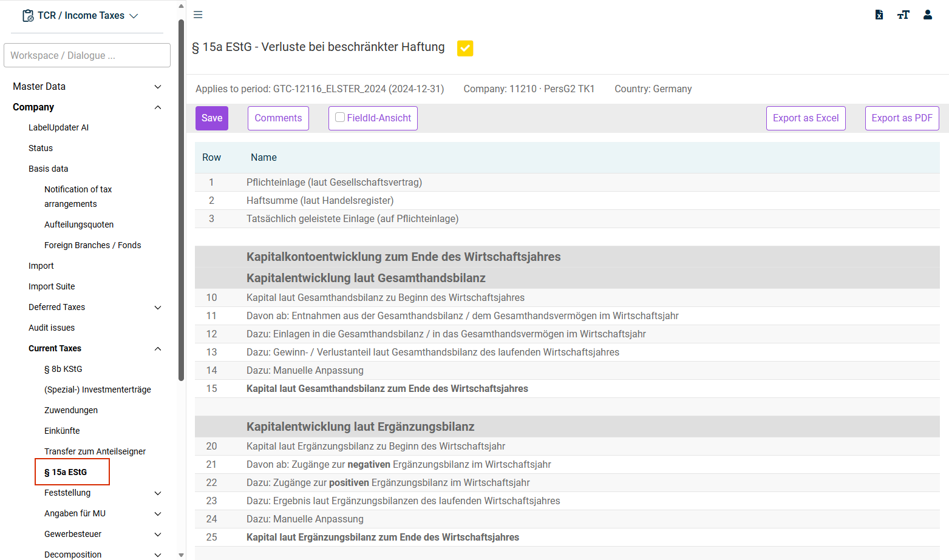Open Import Suite

(x=52, y=286)
